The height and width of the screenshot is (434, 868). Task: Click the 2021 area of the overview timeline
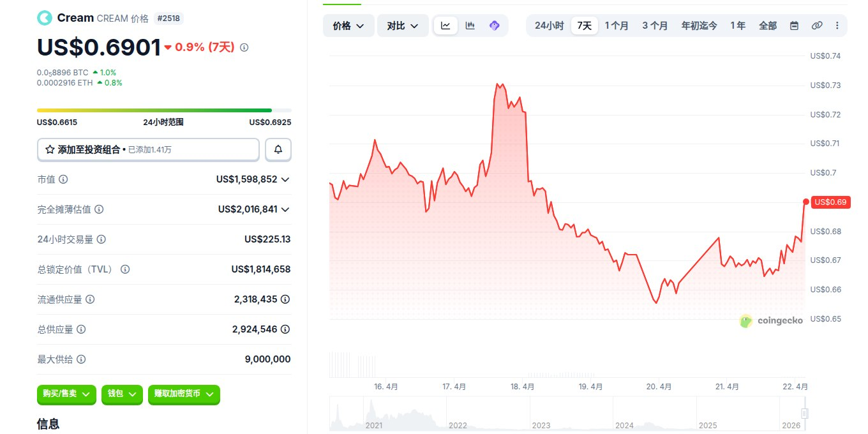pos(374,425)
